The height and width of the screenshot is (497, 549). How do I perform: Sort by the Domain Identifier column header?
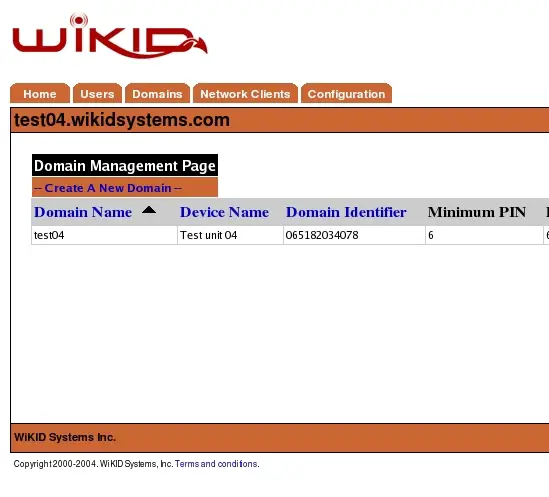pyautogui.click(x=346, y=212)
